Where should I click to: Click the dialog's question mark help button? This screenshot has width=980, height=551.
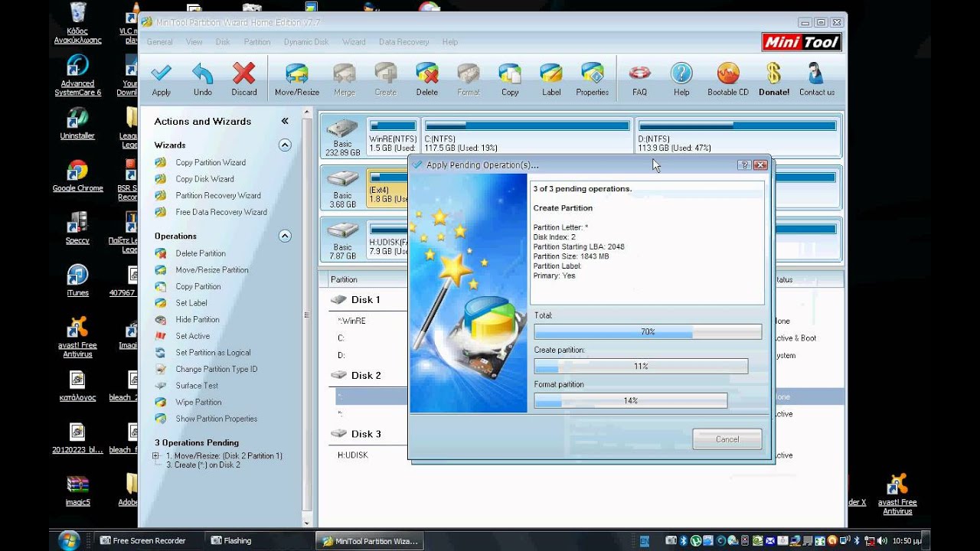(743, 165)
